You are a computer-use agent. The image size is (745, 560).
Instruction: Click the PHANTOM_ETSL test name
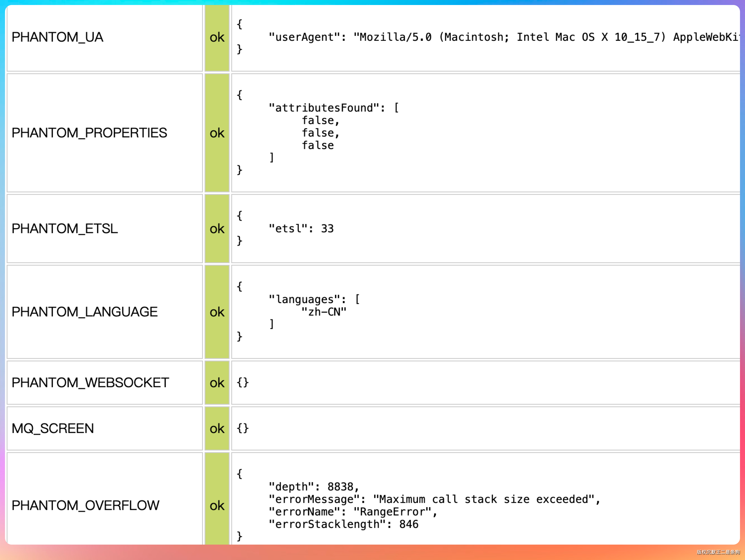(65, 229)
